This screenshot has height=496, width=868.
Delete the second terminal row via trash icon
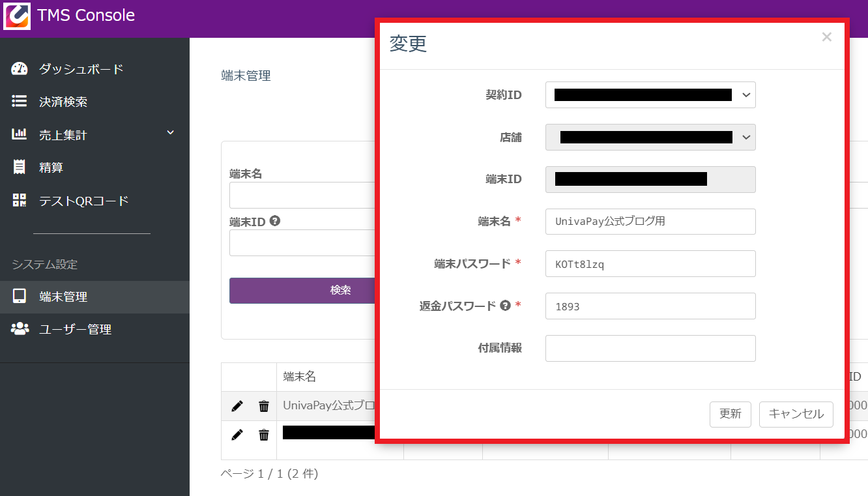(264, 435)
